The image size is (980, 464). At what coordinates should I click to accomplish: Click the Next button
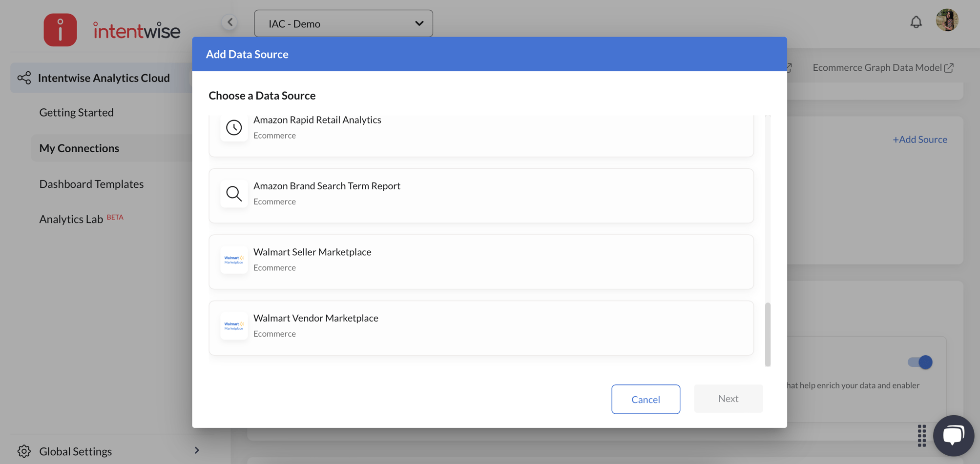pyautogui.click(x=728, y=399)
